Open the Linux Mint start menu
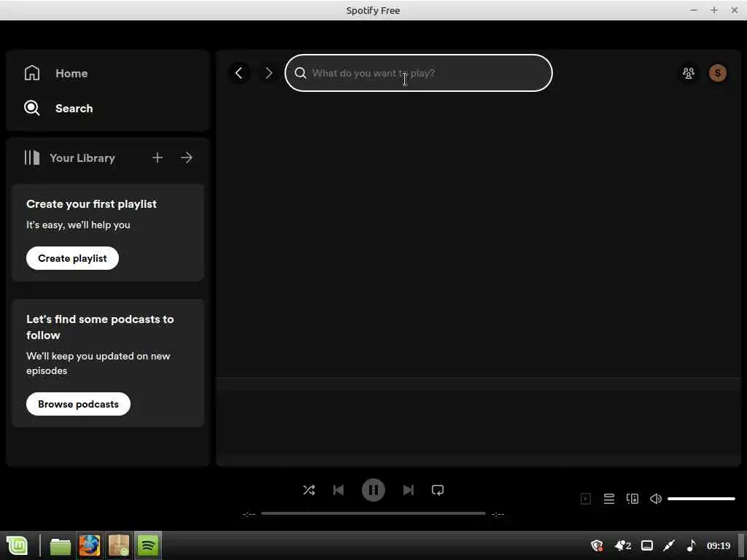747x560 pixels. 18,545
